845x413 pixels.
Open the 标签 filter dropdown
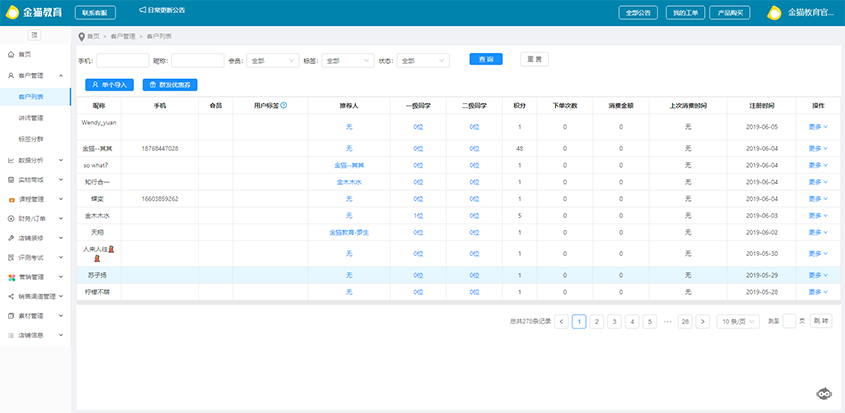click(x=348, y=60)
